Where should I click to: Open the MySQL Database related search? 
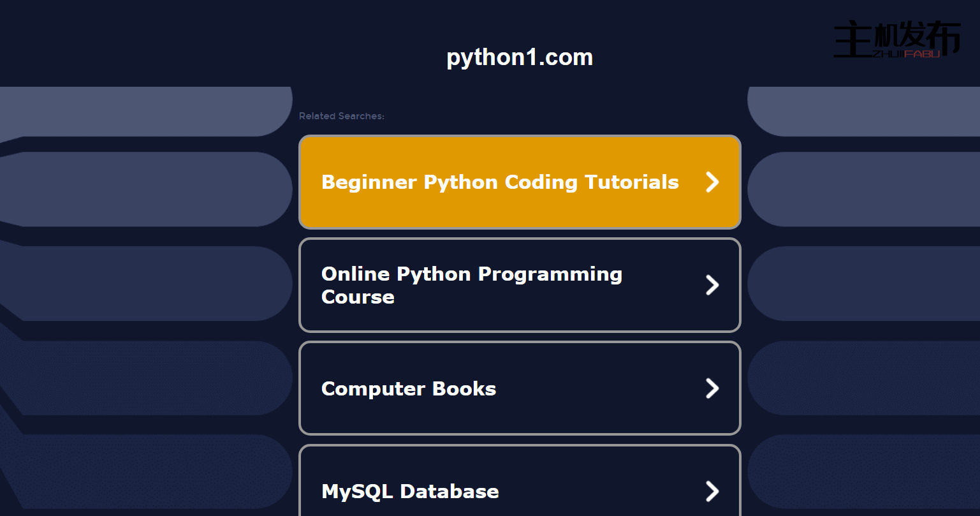tap(410, 491)
